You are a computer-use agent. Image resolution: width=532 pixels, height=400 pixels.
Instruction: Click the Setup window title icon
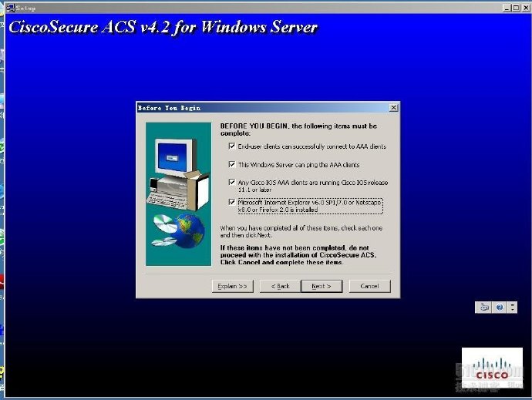tap(11, 8)
